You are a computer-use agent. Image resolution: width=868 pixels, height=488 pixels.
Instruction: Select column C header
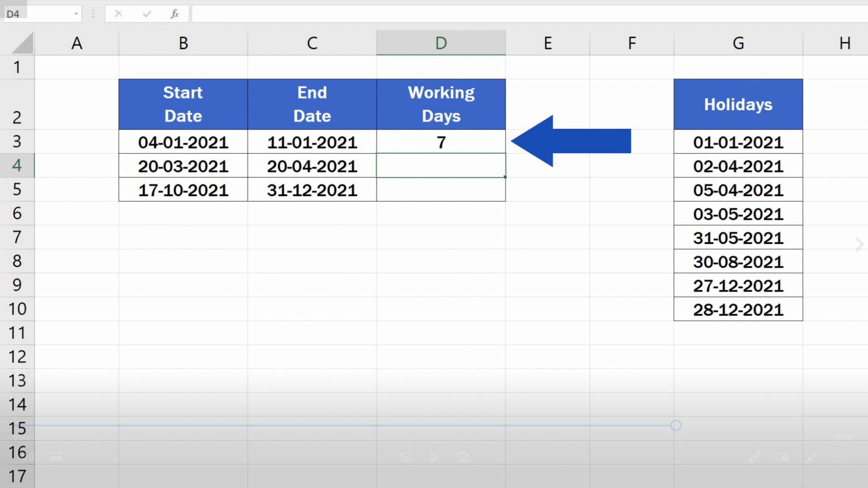pyautogui.click(x=312, y=43)
